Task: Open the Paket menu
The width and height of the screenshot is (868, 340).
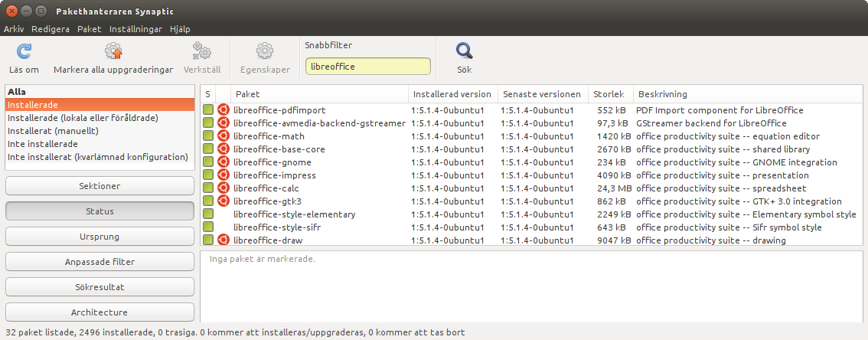Action: tap(89, 29)
